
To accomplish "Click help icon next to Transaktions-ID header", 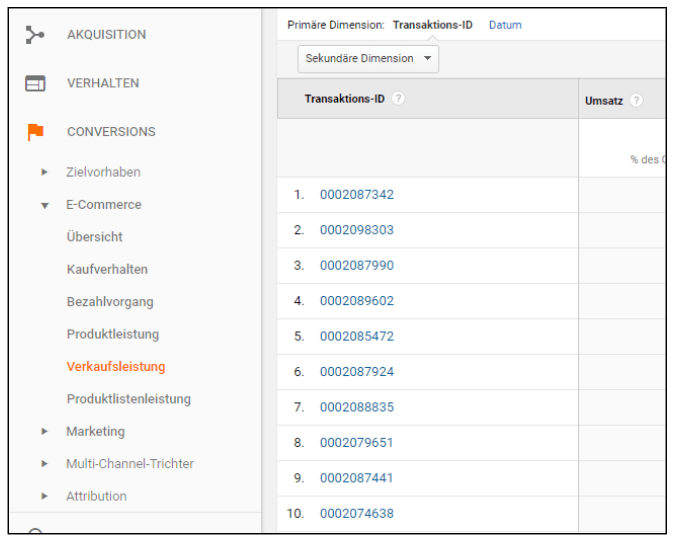I will 399,99.
